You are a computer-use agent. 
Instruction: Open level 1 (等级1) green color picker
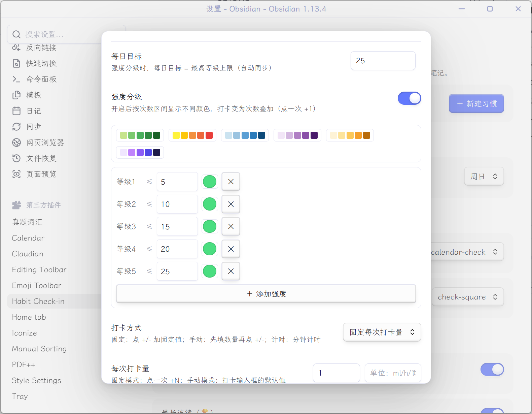click(210, 182)
